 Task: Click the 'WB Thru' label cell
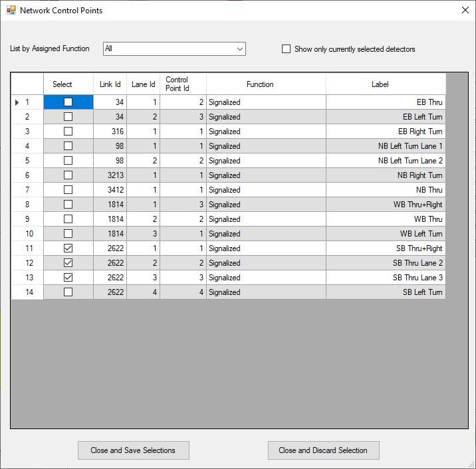click(x=386, y=219)
